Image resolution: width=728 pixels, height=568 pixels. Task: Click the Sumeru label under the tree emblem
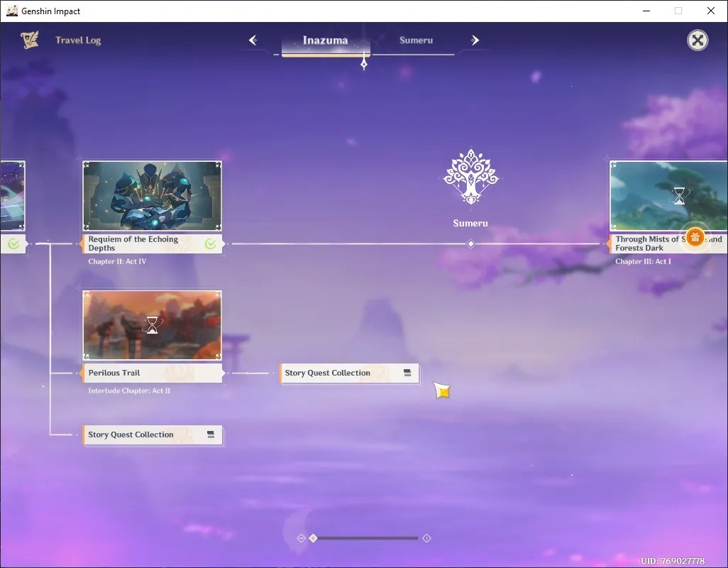click(x=470, y=224)
